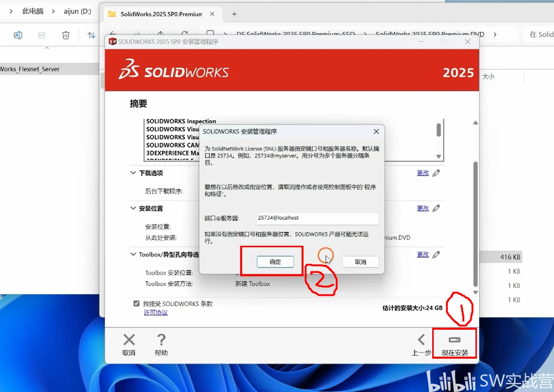The height and width of the screenshot is (392, 554).
Task: Click the product list scroll-down arrow
Action: pyautogui.click(x=439, y=157)
